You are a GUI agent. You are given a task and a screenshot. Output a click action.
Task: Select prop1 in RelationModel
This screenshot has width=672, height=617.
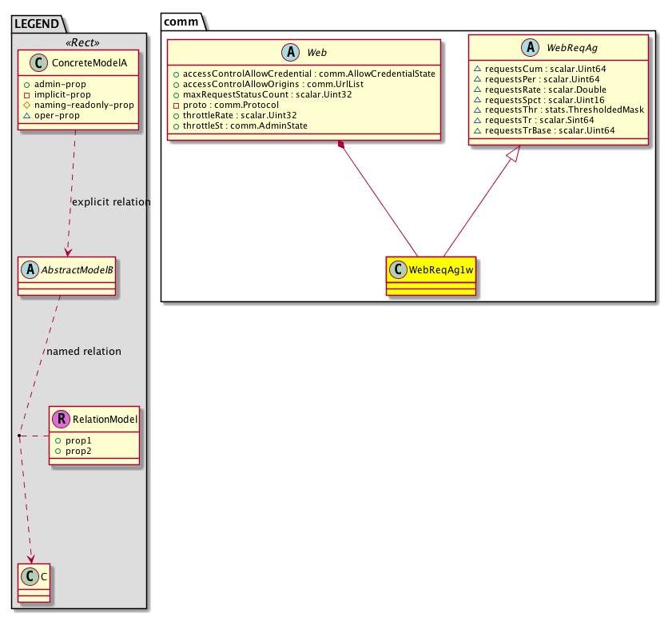point(79,440)
